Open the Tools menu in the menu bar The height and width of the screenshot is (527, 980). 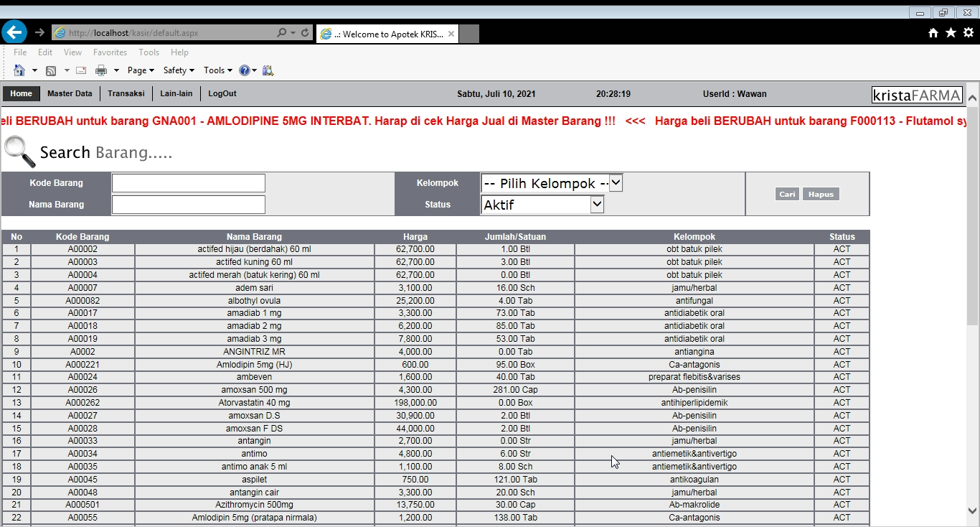(x=149, y=52)
